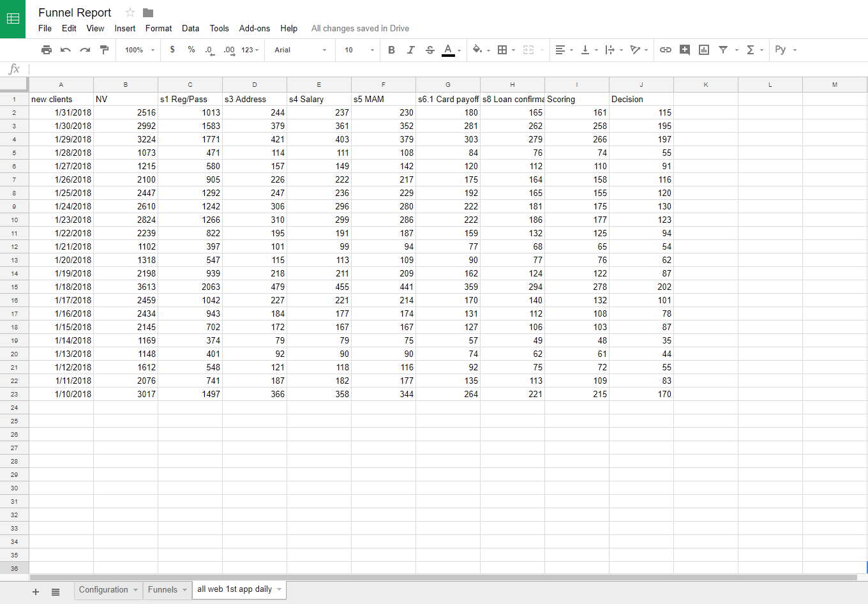The image size is (868, 604).
Task: Select the Paint format tool
Action: tap(104, 50)
